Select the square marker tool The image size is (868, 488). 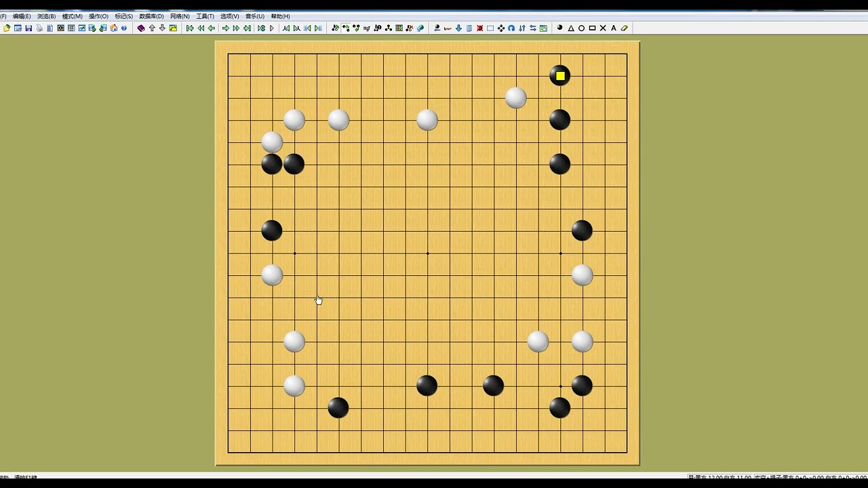592,28
